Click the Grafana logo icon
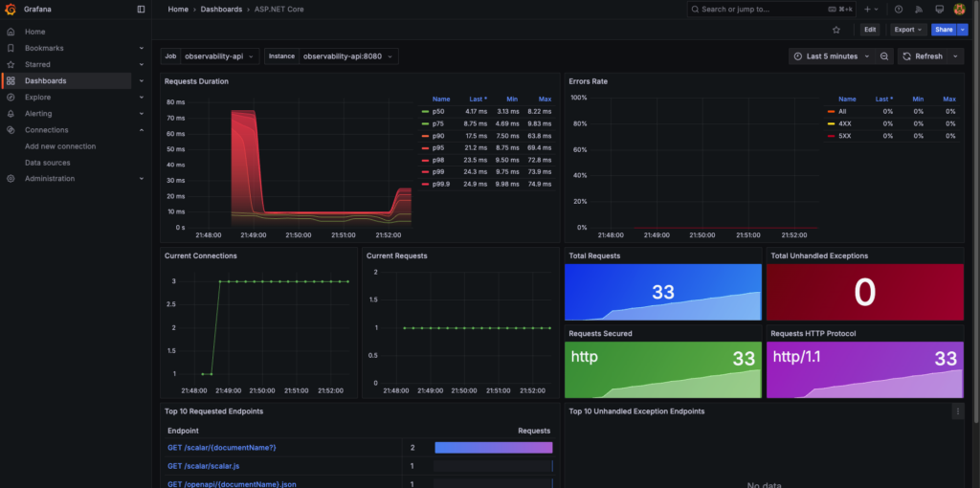Image resolution: width=980 pixels, height=488 pixels. tap(10, 10)
